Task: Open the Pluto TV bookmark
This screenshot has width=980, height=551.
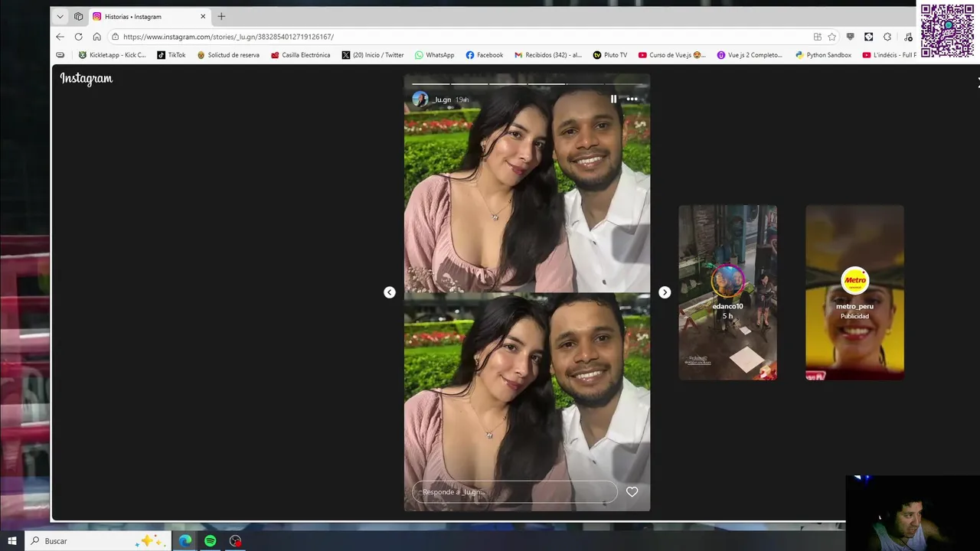Action: pyautogui.click(x=610, y=55)
